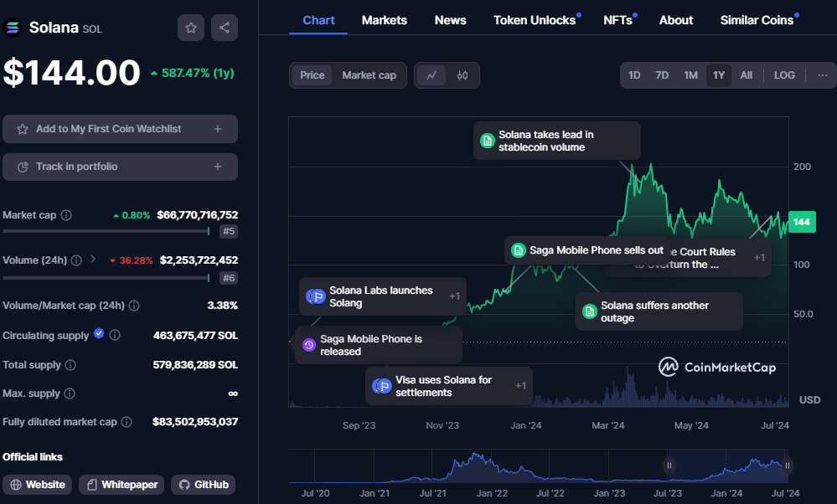Set chart range to 7D

click(662, 75)
